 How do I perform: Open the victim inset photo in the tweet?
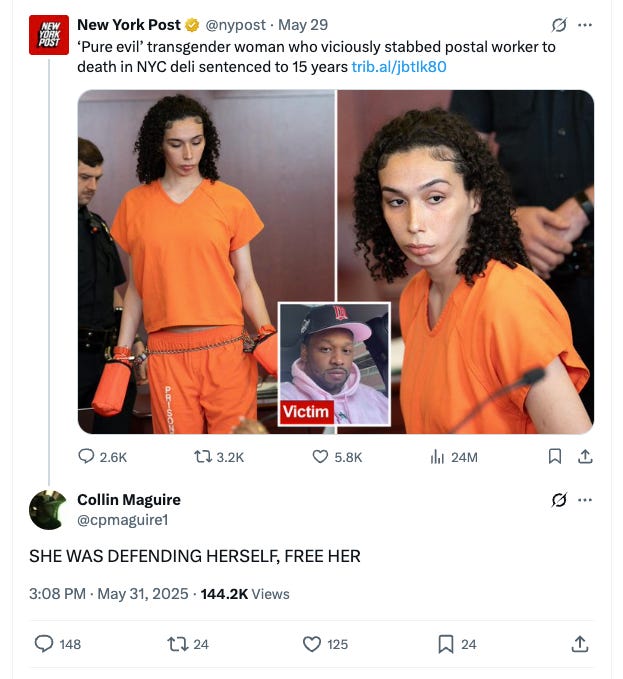tap(334, 364)
